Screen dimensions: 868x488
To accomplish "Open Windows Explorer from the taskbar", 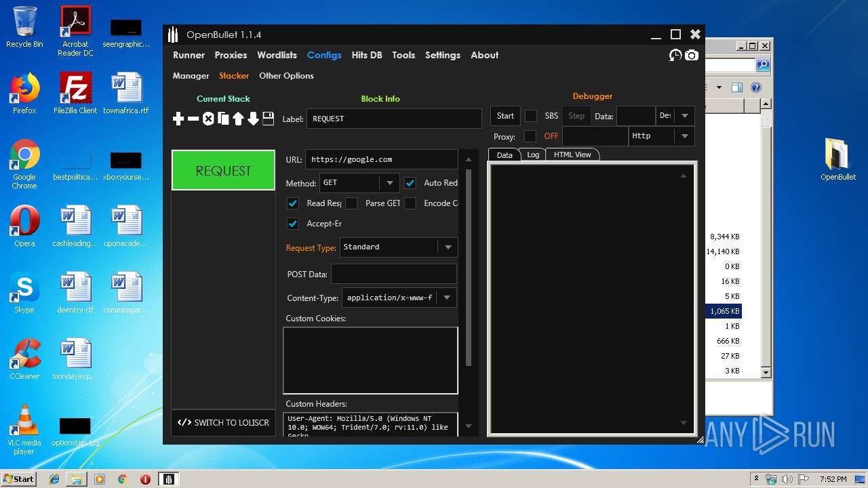I will [x=77, y=479].
